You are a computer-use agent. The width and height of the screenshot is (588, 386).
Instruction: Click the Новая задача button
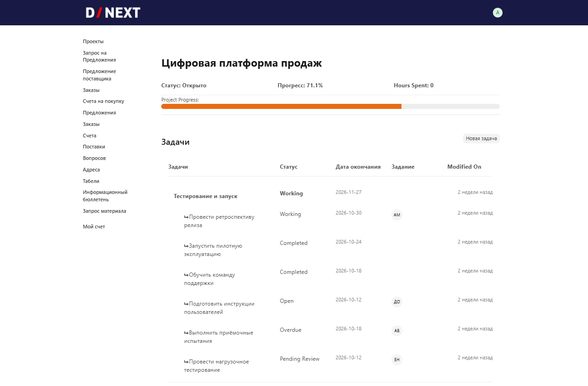pyautogui.click(x=481, y=138)
